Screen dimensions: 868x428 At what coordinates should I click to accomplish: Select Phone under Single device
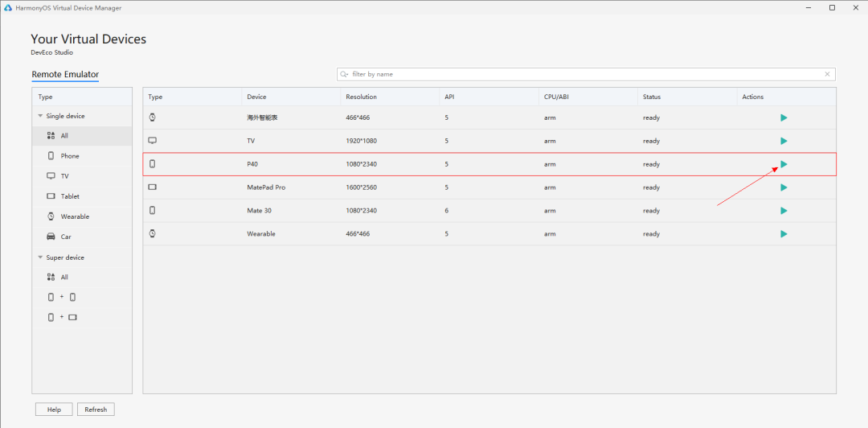click(x=69, y=156)
